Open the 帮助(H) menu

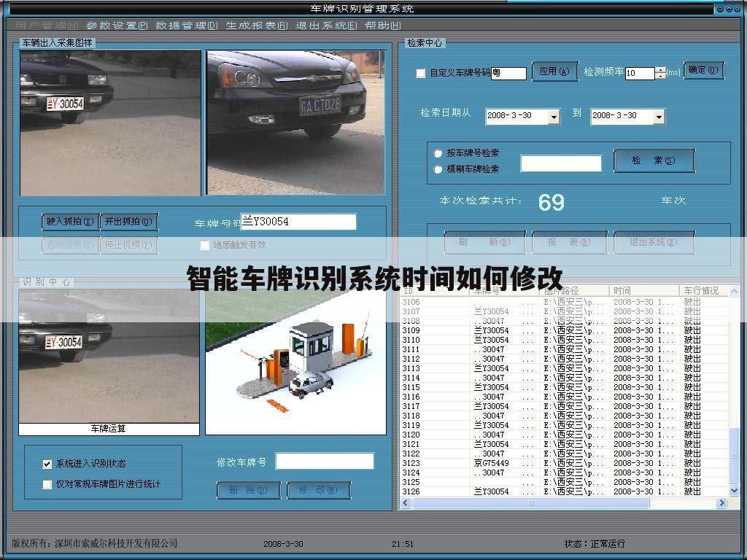click(383, 26)
